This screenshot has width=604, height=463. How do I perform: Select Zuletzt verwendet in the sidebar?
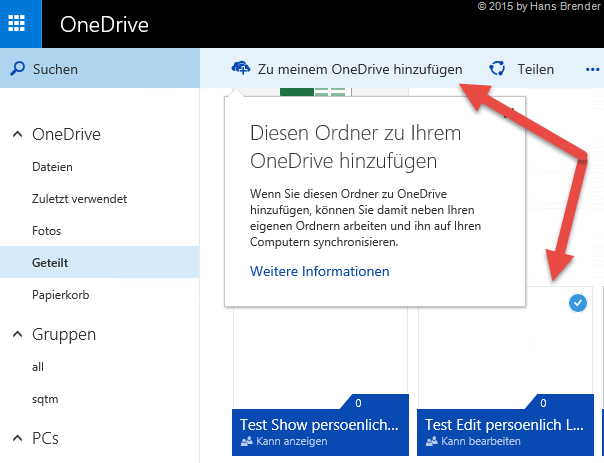79,199
